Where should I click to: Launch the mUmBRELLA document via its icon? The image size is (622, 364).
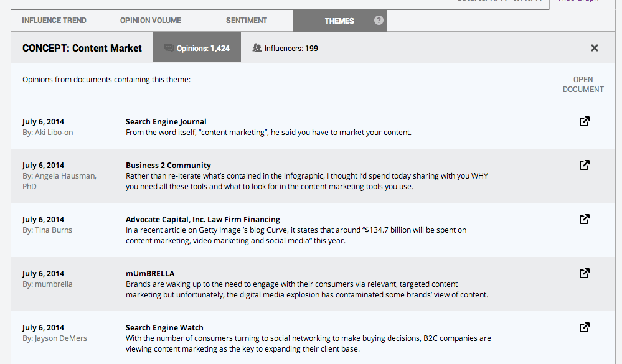pos(584,273)
